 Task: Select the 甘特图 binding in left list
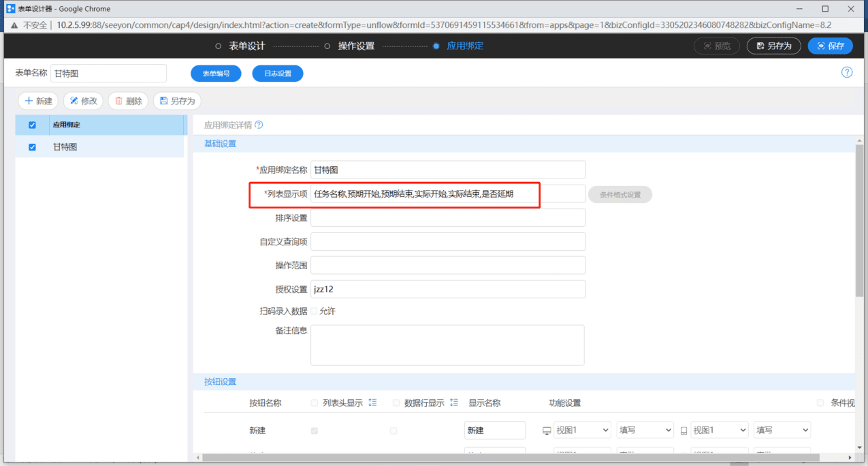100,146
